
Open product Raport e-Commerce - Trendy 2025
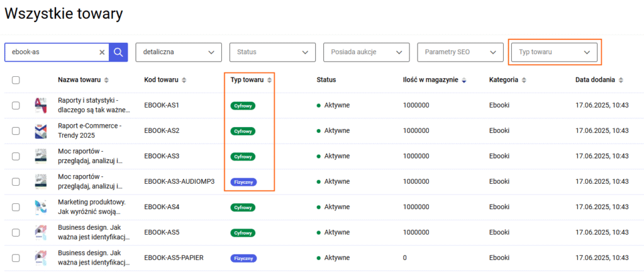93,131
